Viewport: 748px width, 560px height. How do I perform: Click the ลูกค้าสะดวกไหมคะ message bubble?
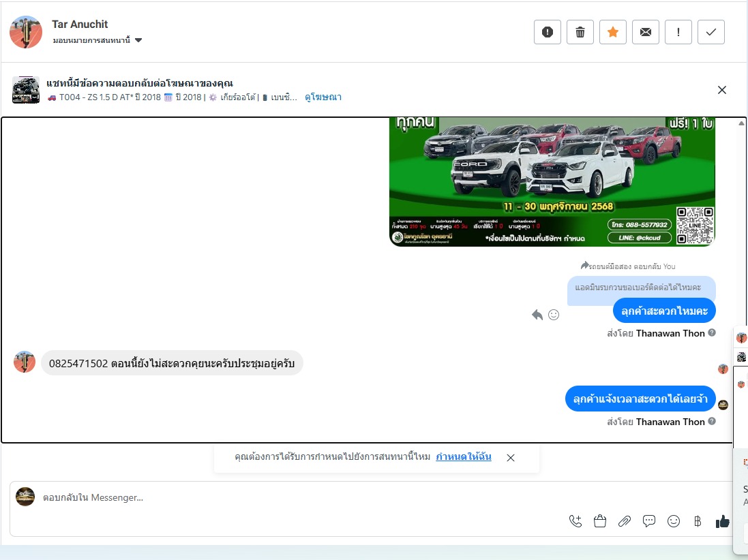point(664,311)
